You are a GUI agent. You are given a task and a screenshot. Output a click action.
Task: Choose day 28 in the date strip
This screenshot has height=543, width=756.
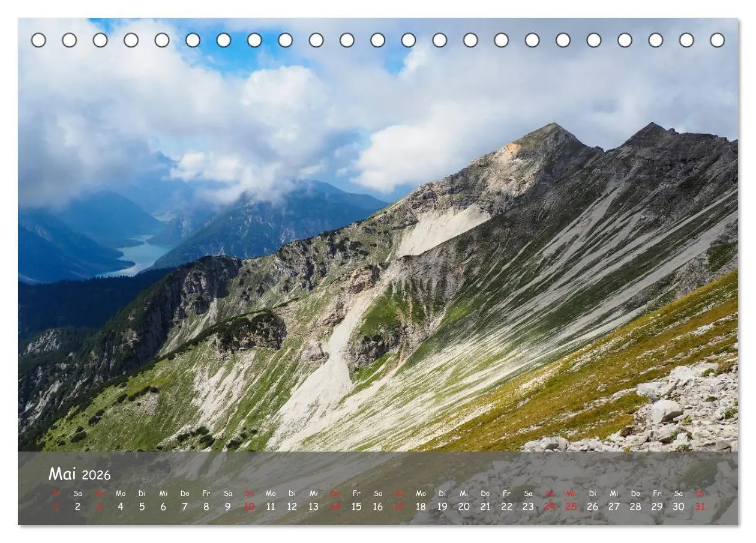[635, 506]
